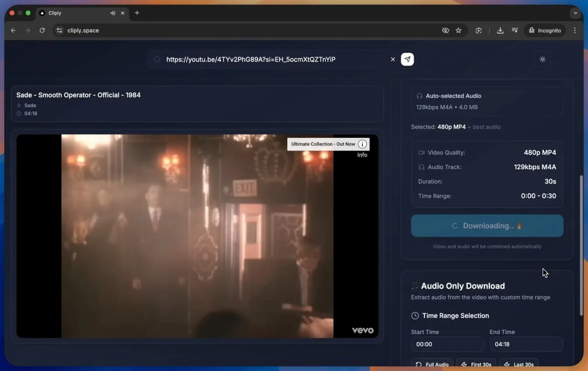Screen dimensions: 588x371
Task: Toggle the light/dark theme sun icon
Action: (x=543, y=59)
